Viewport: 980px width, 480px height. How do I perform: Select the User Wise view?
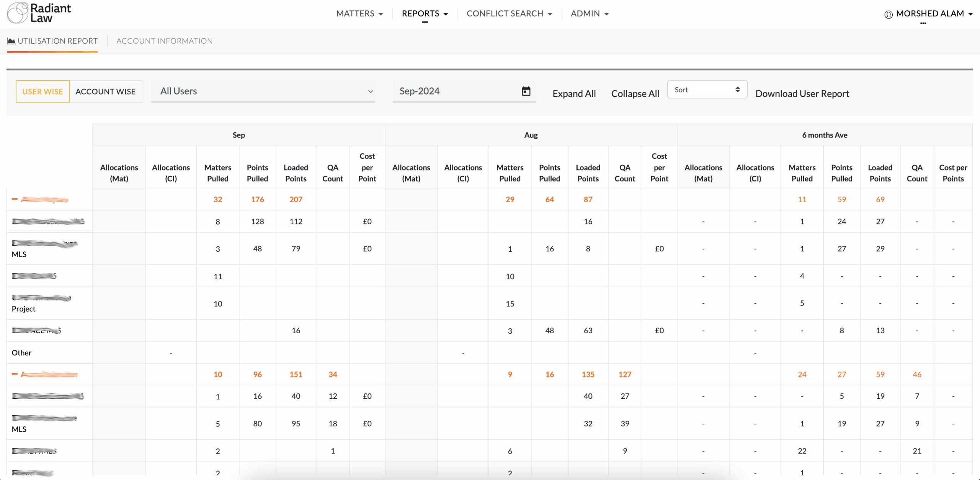click(x=42, y=92)
